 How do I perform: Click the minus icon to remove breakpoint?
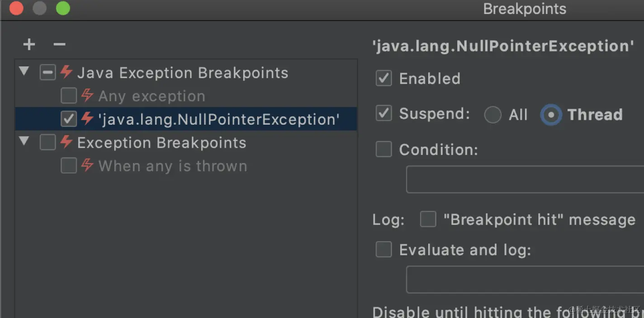click(x=59, y=44)
